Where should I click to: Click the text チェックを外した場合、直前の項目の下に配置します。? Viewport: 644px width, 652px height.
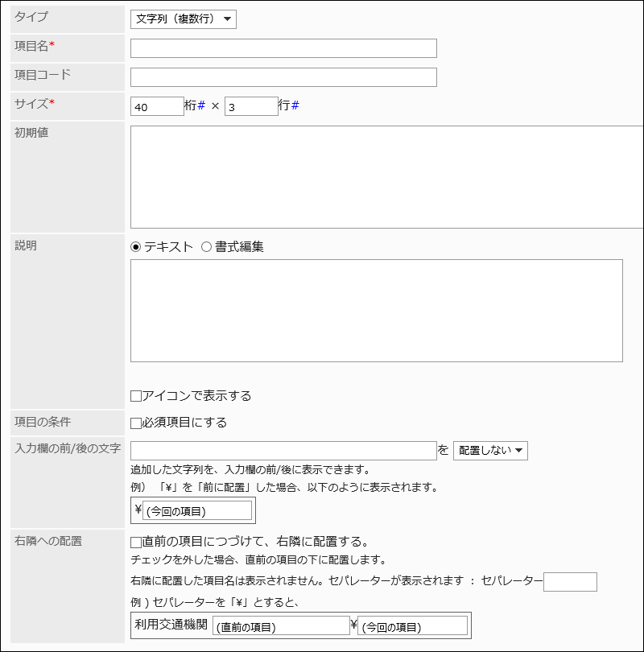point(258,560)
